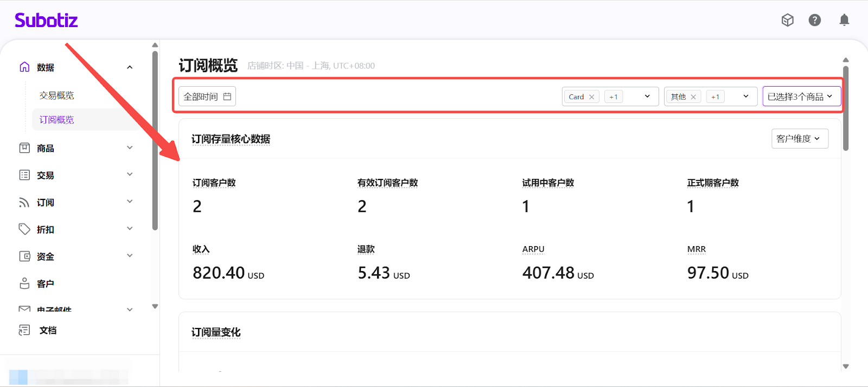Open the 已选择3个商品 product dropdown
This screenshot has width=868, height=387.
[801, 96]
